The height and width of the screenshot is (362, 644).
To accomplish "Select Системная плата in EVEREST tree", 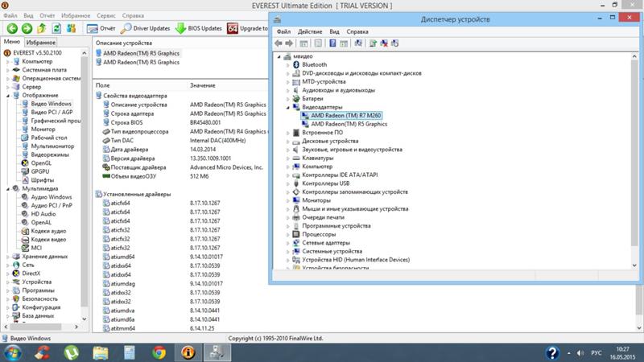I will pos(44,70).
